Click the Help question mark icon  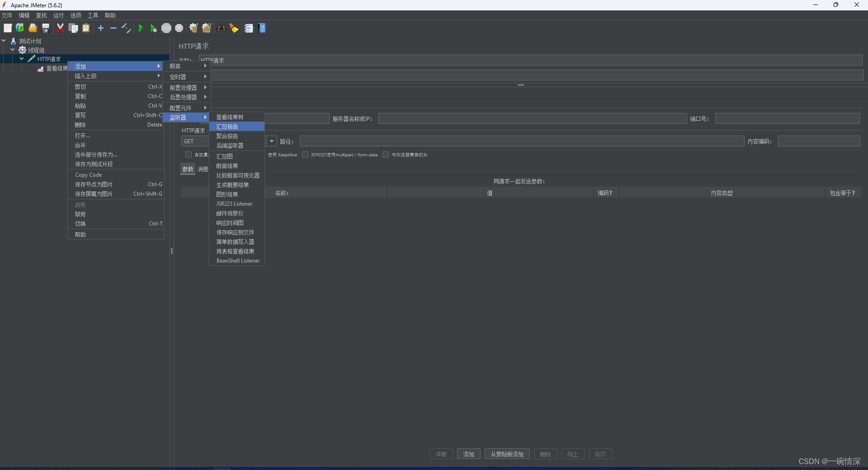tap(262, 28)
